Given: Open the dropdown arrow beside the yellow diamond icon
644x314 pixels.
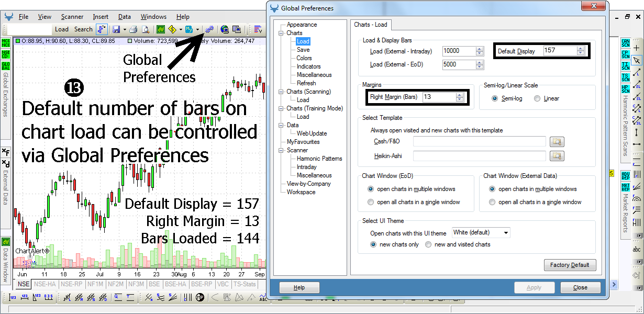Looking at the screenshot, I should (x=181, y=29).
